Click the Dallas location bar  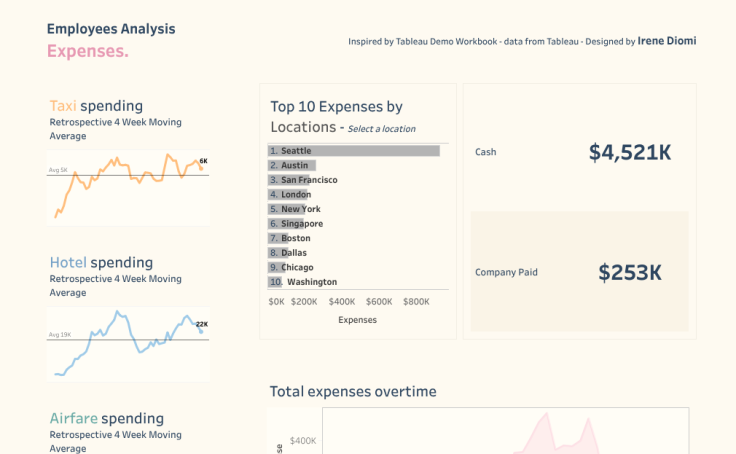coord(293,253)
